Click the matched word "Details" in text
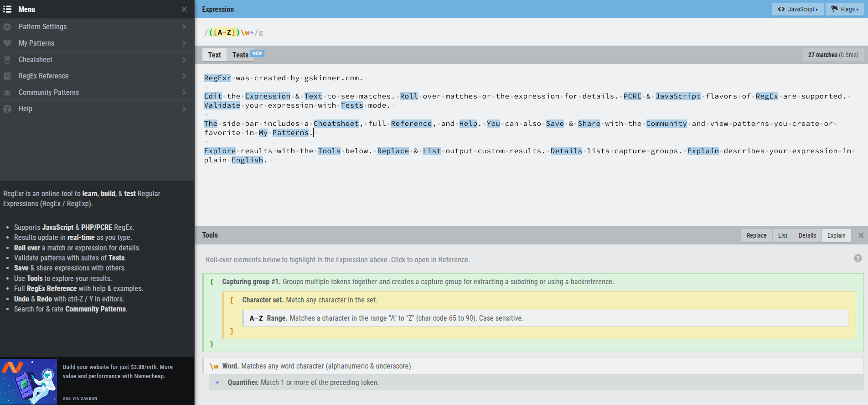Viewport: 868px width, 405px height. click(566, 151)
